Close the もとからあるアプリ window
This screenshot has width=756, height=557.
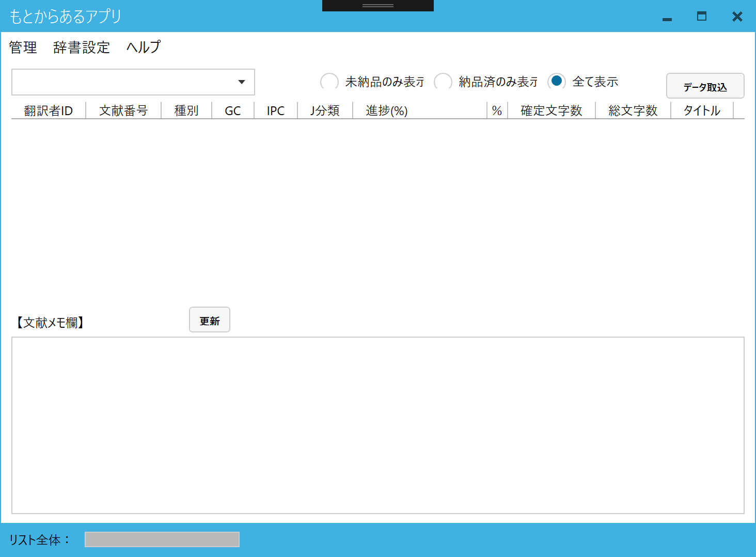point(737,17)
